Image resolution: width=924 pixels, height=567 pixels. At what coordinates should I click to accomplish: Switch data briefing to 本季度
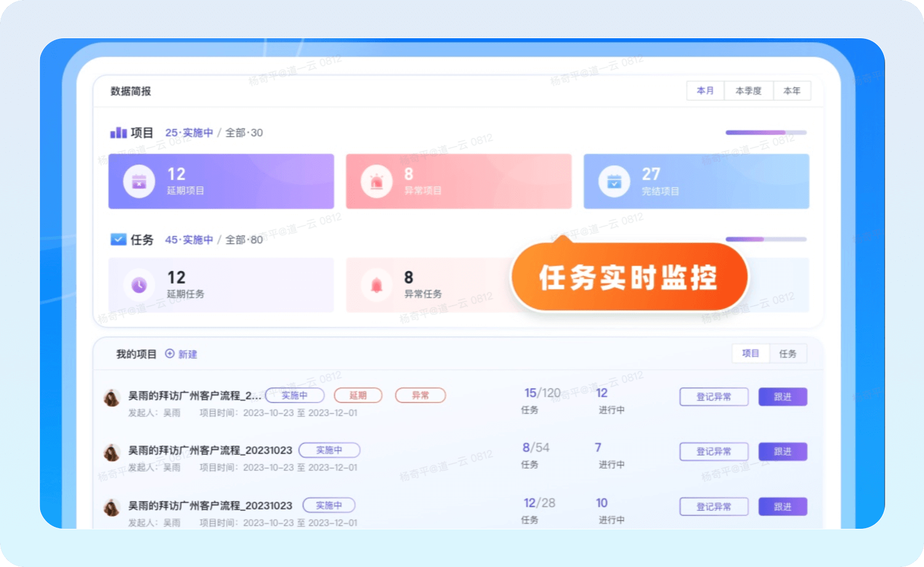(748, 91)
